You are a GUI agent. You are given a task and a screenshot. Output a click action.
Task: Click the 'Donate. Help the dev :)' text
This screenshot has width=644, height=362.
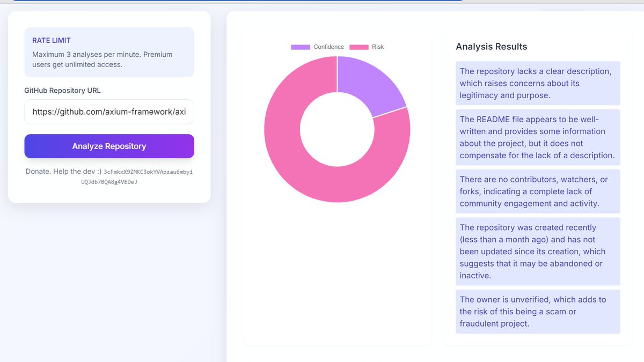(x=63, y=171)
